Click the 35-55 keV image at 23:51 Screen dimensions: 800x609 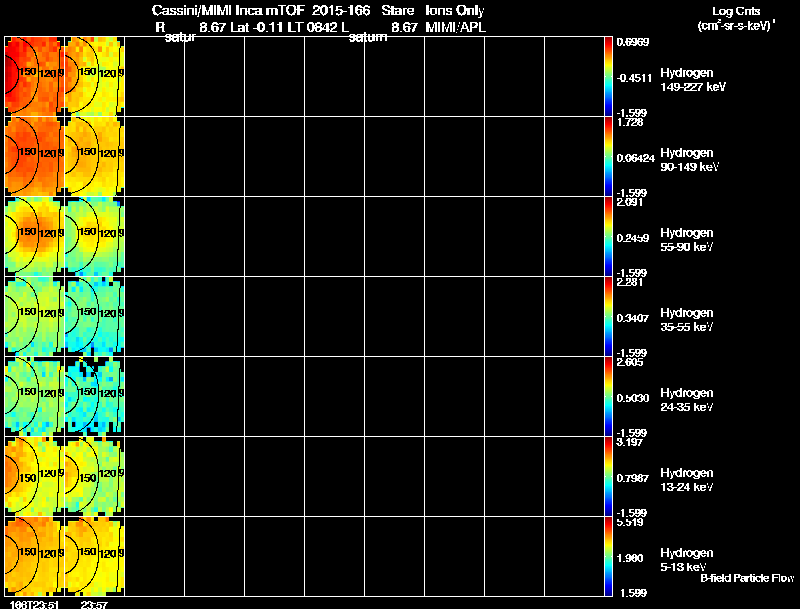(35, 317)
